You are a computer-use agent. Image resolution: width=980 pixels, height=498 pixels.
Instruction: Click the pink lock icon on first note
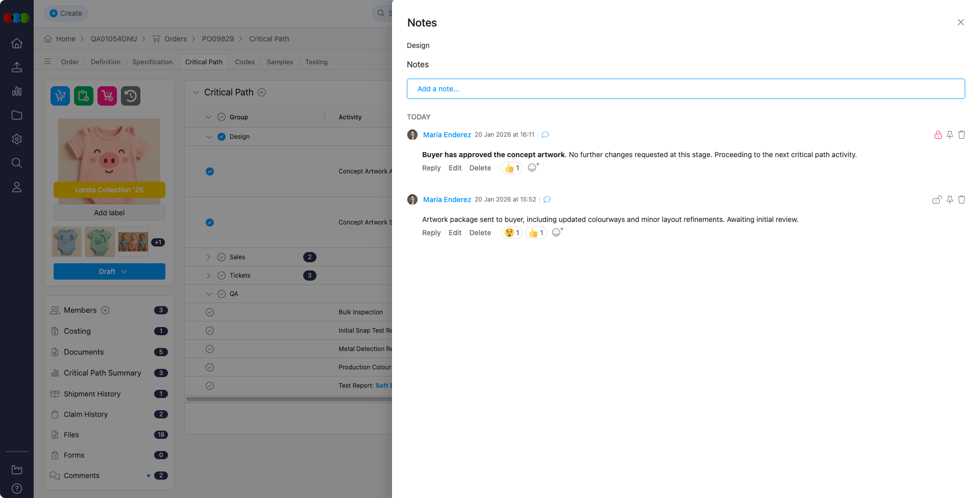click(x=938, y=135)
